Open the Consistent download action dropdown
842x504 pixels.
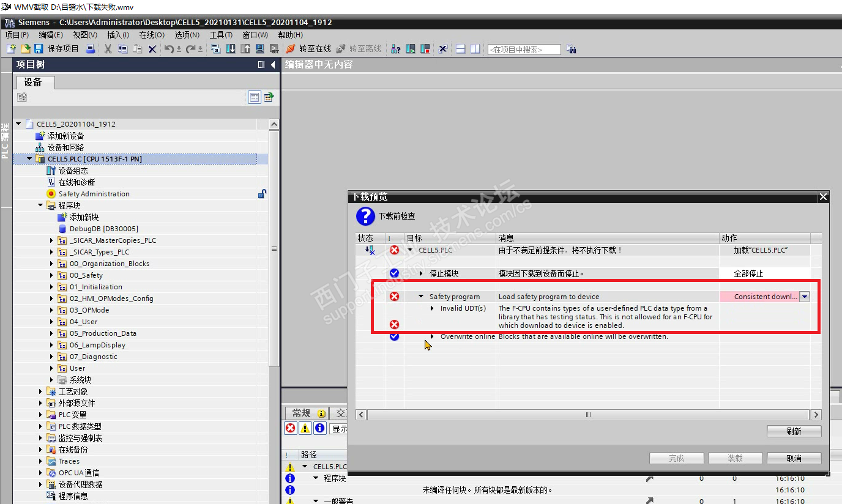[805, 297]
